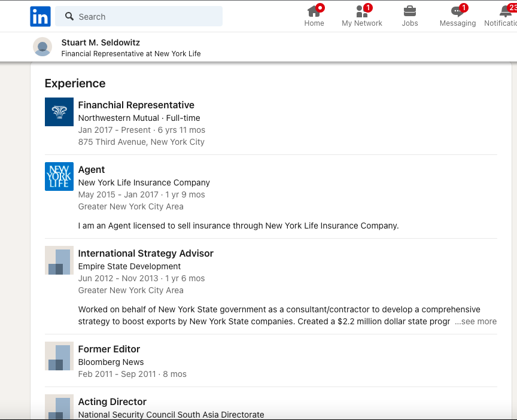Click the Search input field

tap(139, 17)
